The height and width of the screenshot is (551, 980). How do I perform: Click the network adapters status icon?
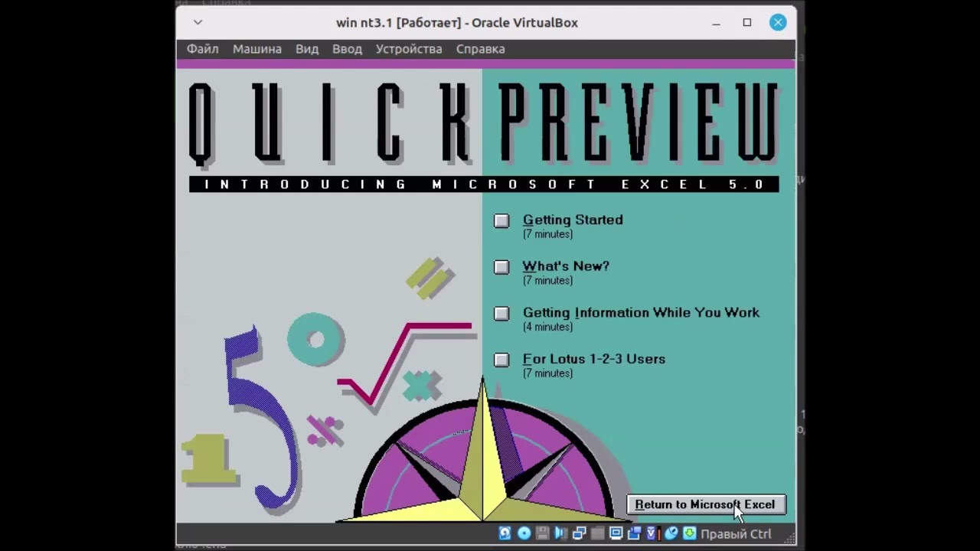tap(579, 533)
